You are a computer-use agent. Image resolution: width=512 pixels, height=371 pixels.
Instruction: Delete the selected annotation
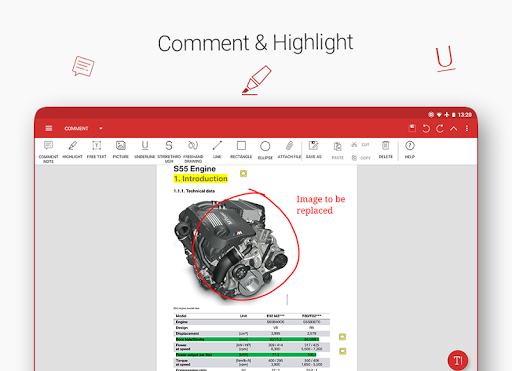[386, 150]
